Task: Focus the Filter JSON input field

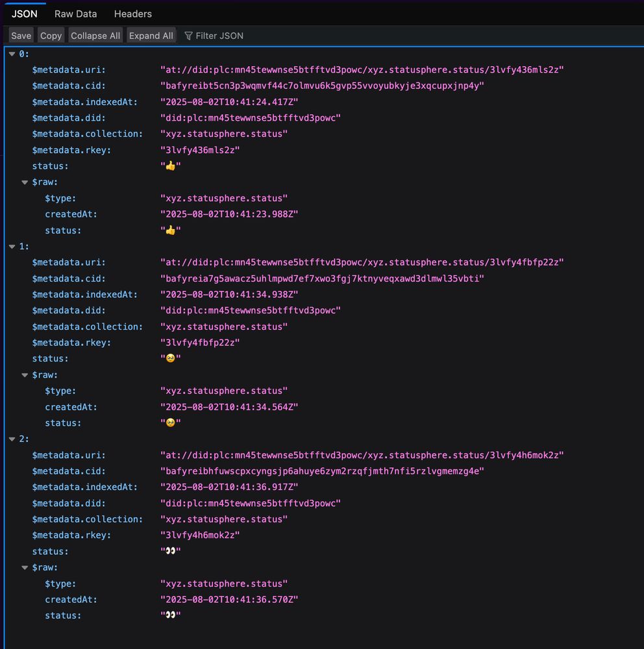Action: tap(219, 36)
